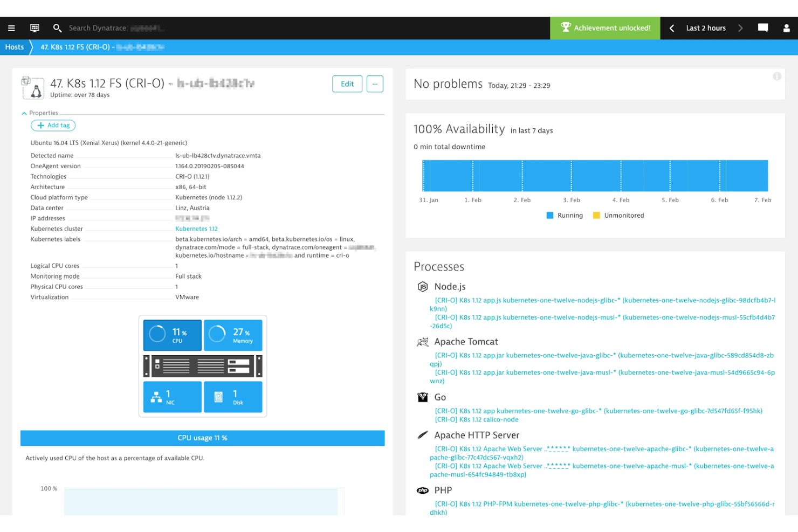Open the dashboards monitor icon

point(35,28)
